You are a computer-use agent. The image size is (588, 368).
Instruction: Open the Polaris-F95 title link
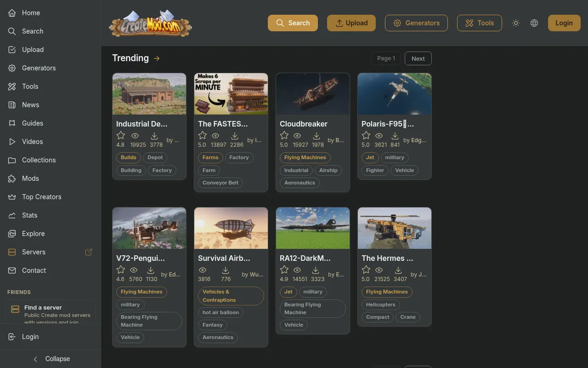(388, 124)
